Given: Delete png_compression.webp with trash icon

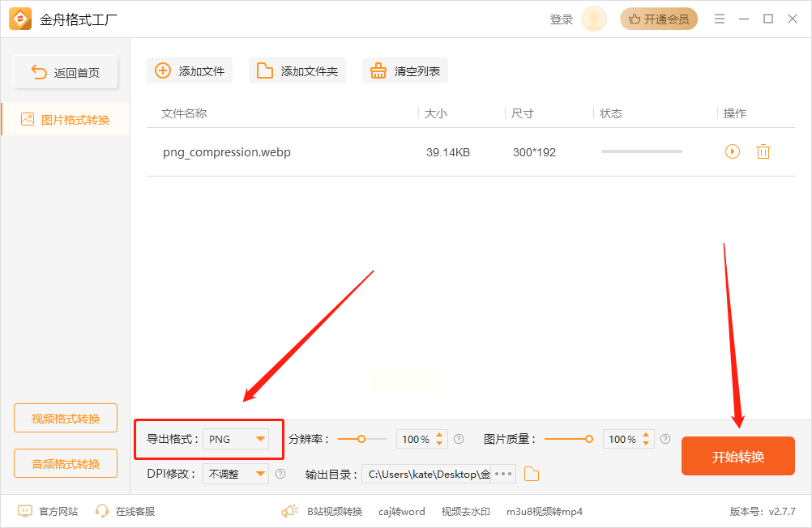Looking at the screenshot, I should 763,151.
